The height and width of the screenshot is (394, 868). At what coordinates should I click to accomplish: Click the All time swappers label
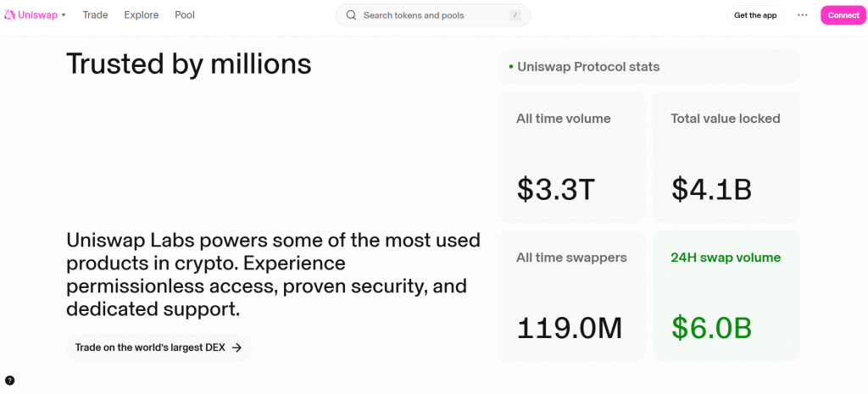[571, 258]
